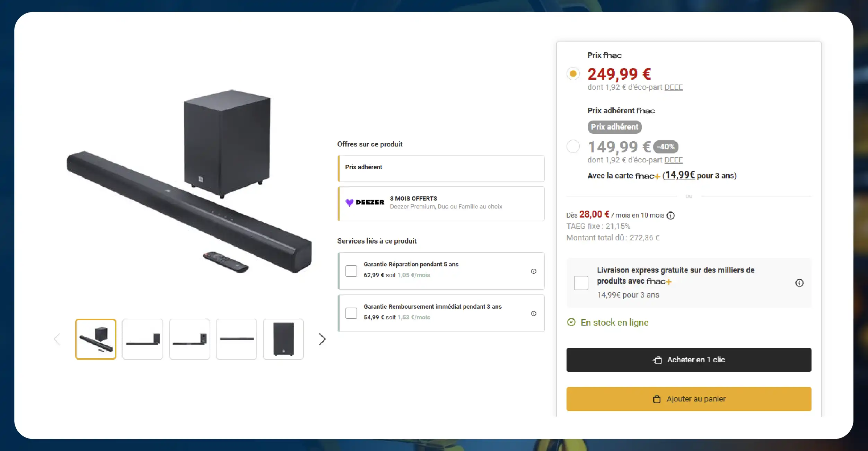
Task: Select the Prix fnac 249,99 € radio button
Action: [x=573, y=74]
